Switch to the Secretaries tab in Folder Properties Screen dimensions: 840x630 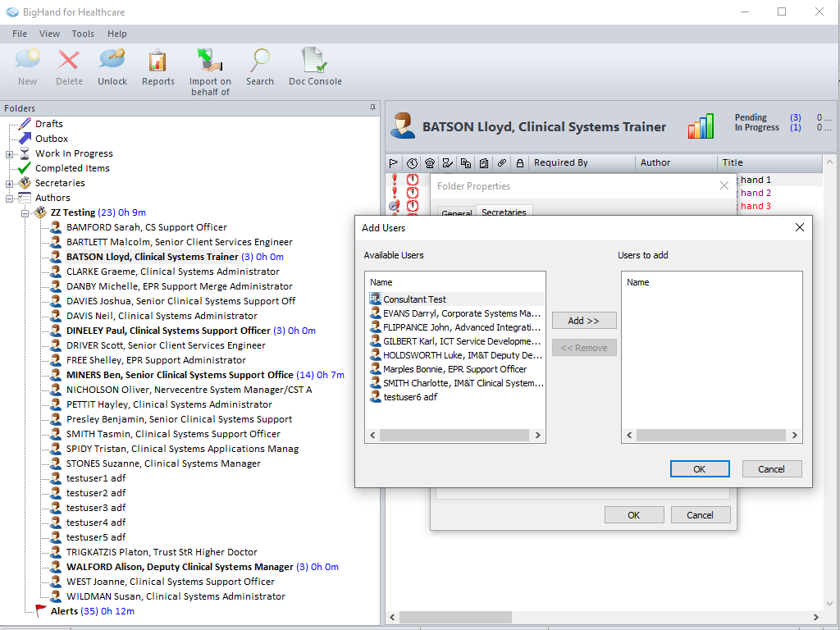[504, 211]
